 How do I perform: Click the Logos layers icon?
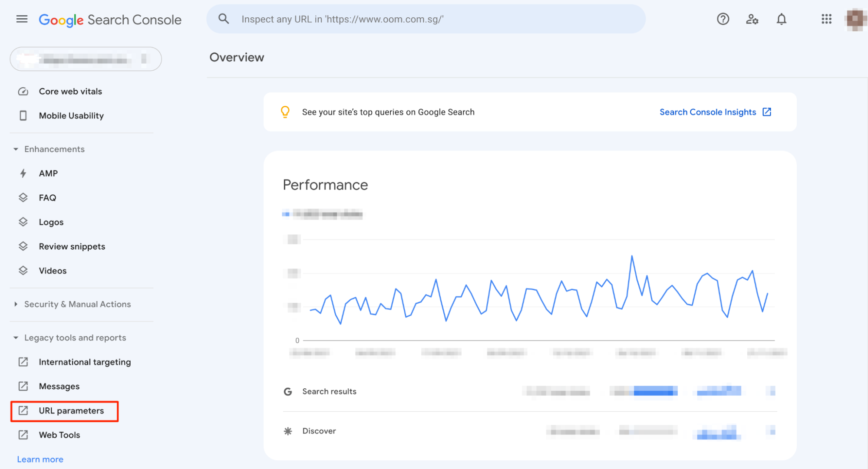pyautogui.click(x=23, y=222)
